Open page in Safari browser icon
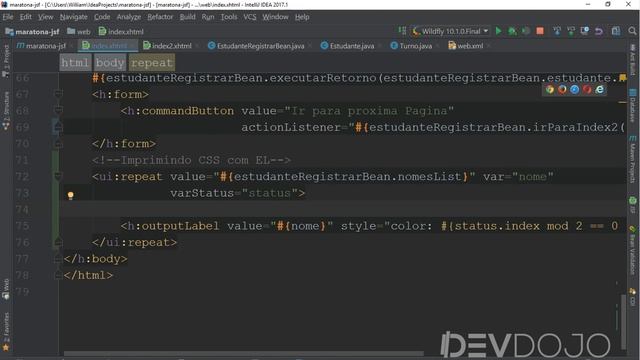The width and height of the screenshot is (640, 360). click(x=575, y=89)
